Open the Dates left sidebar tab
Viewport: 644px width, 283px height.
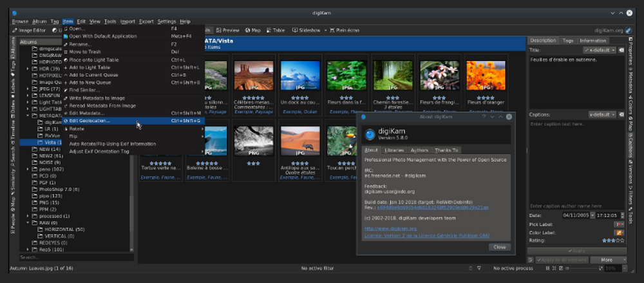13,108
